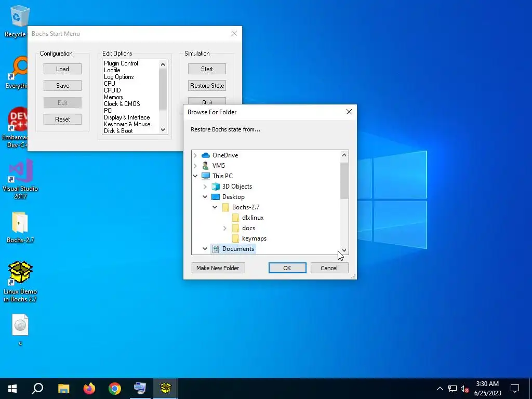
Task: Select the dlxlinux folder
Action: click(253, 218)
